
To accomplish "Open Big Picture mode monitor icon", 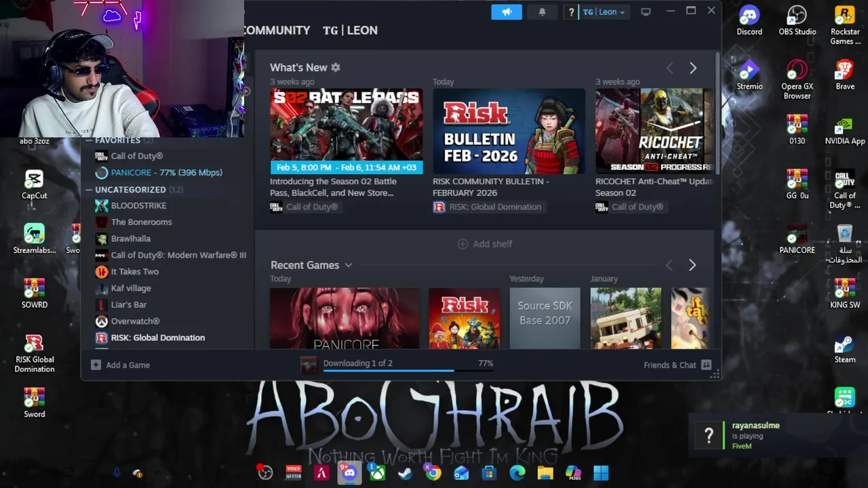I will pyautogui.click(x=646, y=12).
